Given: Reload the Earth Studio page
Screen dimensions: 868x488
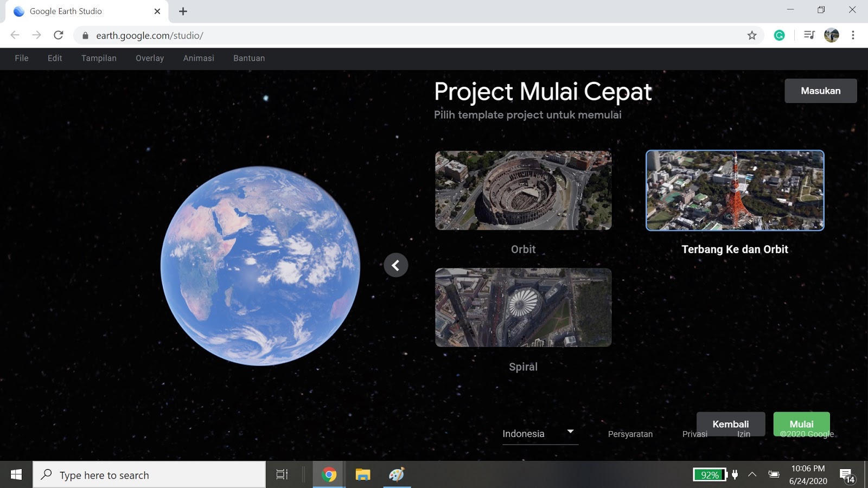Looking at the screenshot, I should click(59, 35).
